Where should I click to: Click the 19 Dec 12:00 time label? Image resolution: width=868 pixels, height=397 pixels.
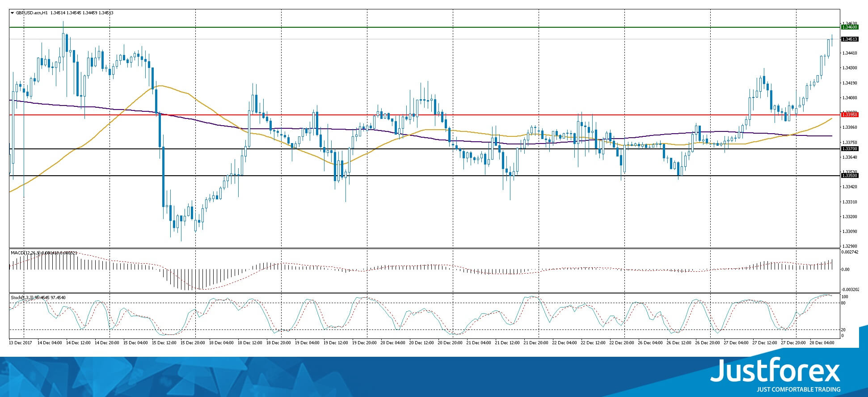pos(336,343)
